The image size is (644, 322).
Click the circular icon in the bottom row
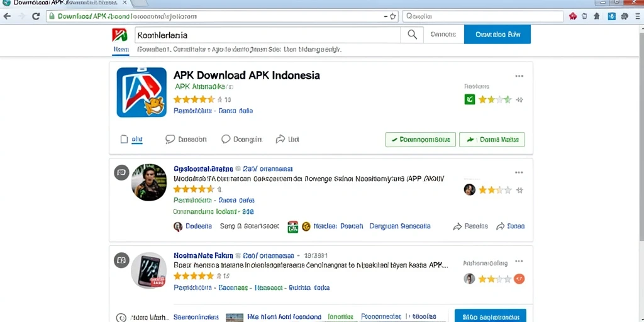[121, 318]
